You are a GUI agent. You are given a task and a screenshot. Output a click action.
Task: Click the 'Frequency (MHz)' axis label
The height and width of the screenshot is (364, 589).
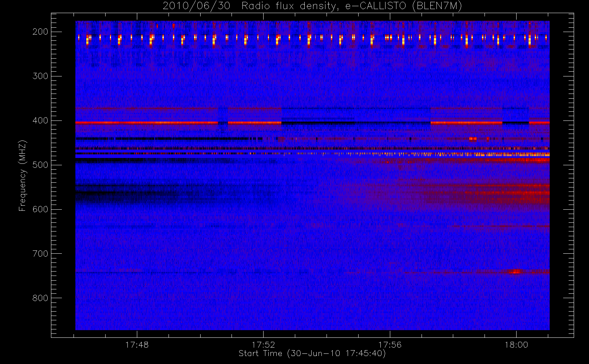(x=23, y=175)
